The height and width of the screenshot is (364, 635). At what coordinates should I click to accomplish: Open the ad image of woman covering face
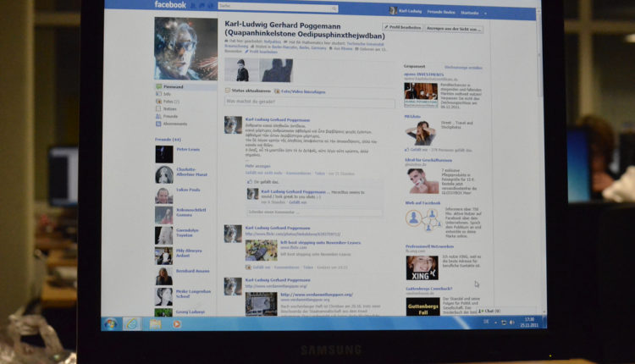(420, 133)
